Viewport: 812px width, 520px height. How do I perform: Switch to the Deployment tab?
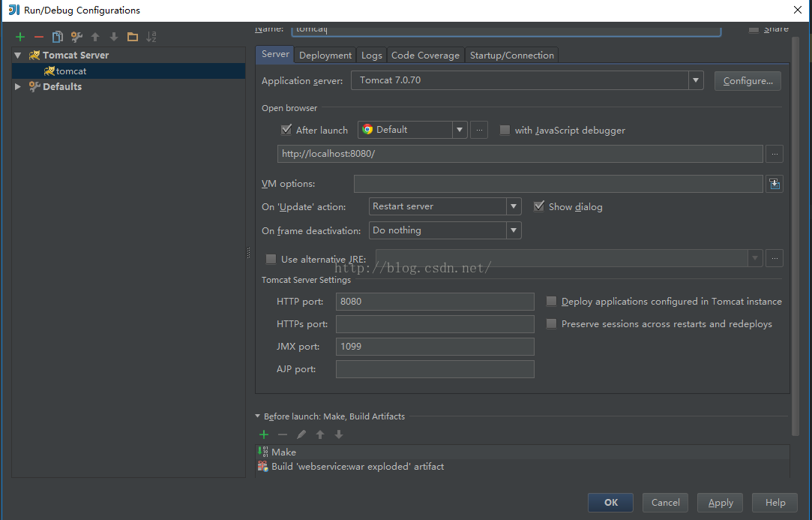[325, 56]
